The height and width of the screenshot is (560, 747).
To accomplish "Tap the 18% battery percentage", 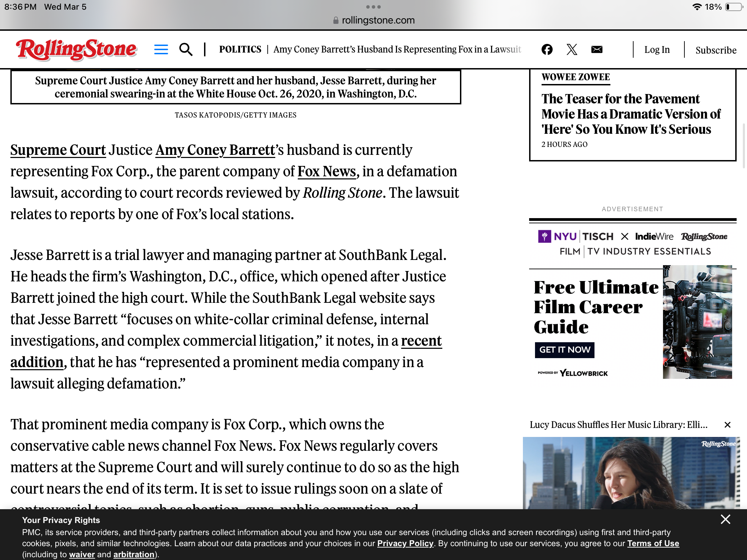I will (713, 7).
